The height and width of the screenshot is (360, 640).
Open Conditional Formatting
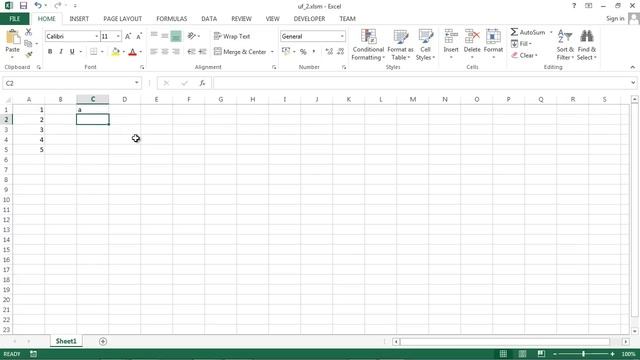click(368, 45)
